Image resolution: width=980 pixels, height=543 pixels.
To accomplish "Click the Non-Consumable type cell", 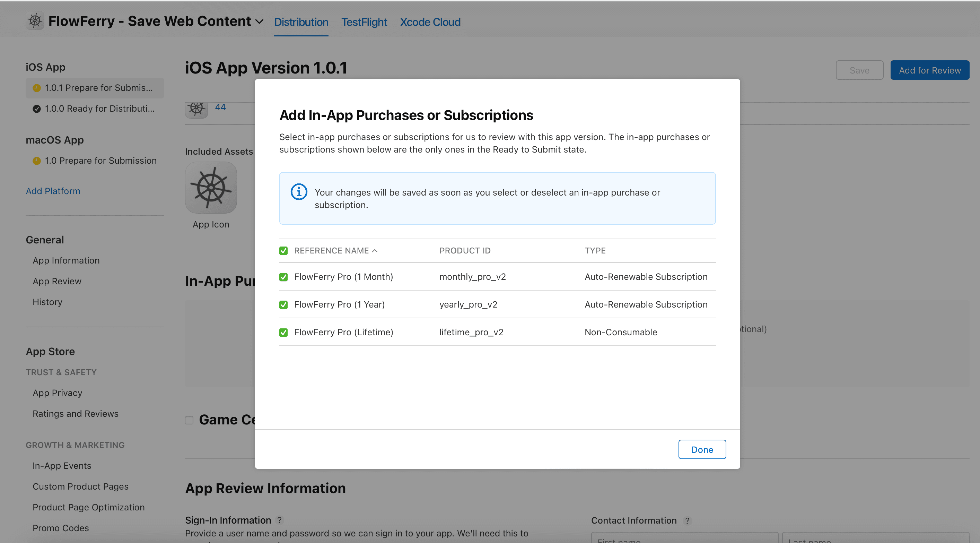I will pos(621,333).
